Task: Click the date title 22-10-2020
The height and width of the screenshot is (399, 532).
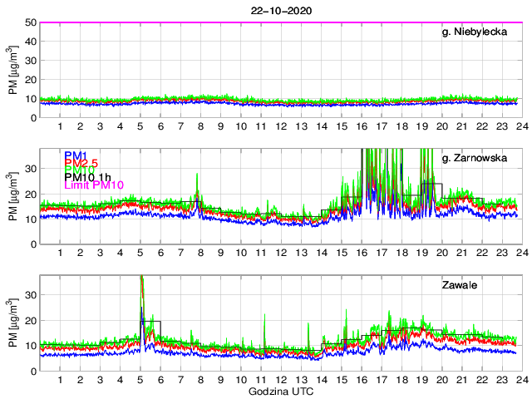Action: [x=274, y=10]
